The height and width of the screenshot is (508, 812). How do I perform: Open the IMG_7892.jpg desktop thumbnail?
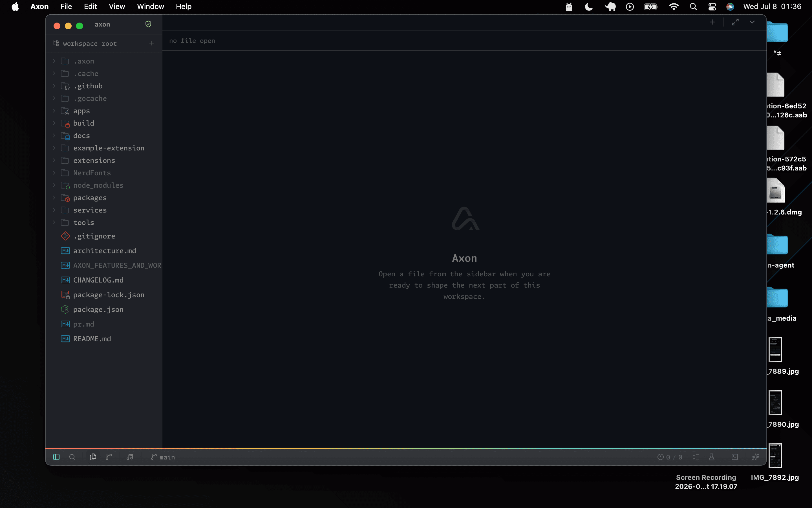[775, 456]
